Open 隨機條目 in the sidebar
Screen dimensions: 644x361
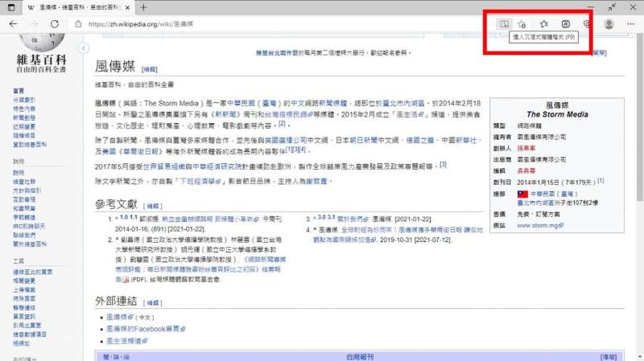point(24,135)
